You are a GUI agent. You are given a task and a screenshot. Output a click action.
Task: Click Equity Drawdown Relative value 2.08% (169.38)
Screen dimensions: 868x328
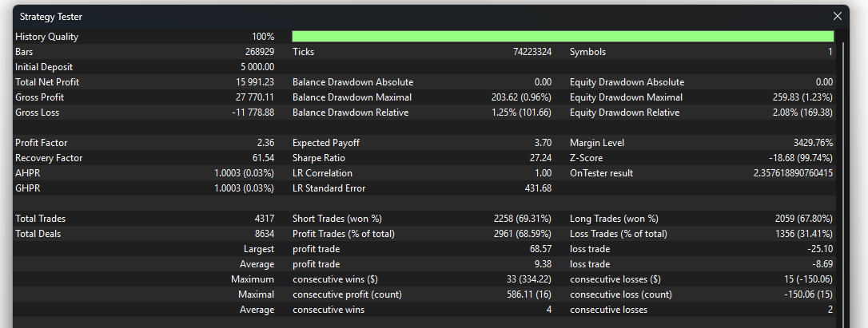point(802,113)
